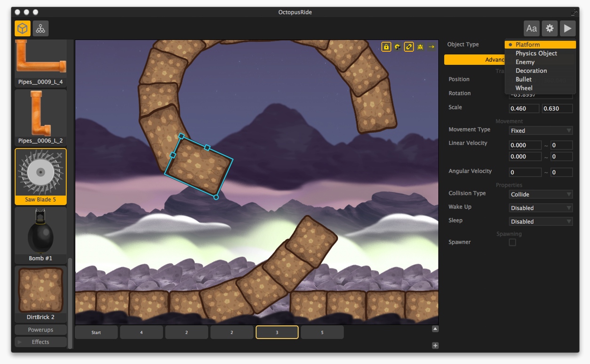Click the magnet snap icon
Image resolution: width=590 pixels, height=364 pixels.
coord(398,47)
